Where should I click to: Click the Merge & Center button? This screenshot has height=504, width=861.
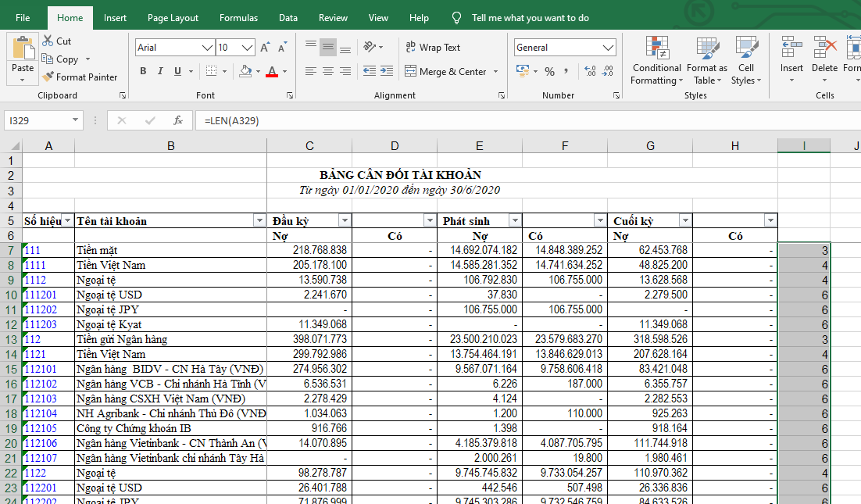coord(445,72)
